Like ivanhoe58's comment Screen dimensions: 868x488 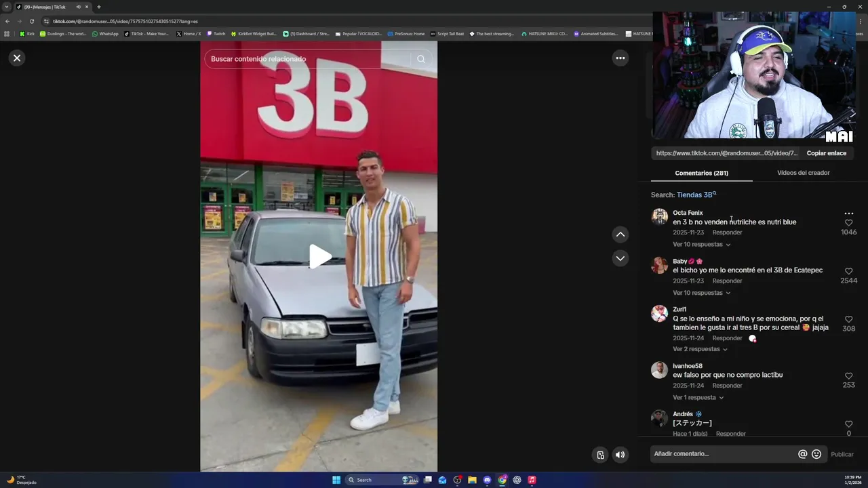(x=848, y=376)
